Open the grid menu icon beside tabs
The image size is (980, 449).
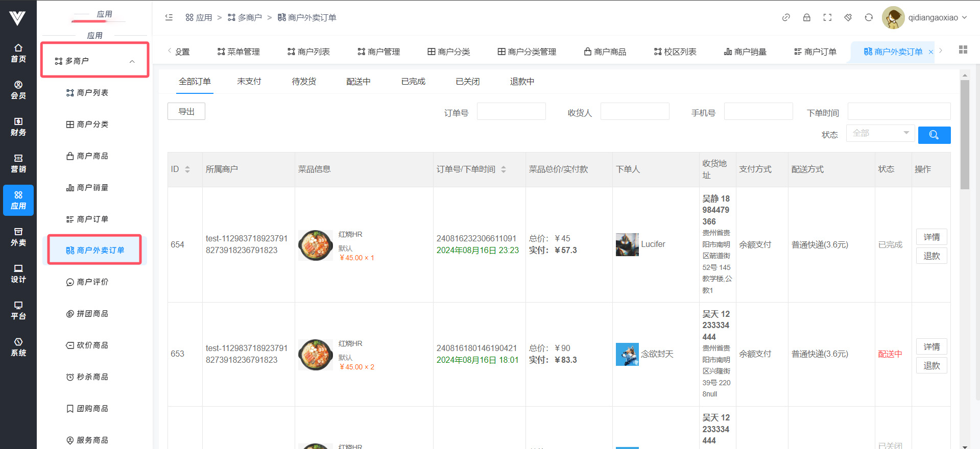(x=963, y=49)
